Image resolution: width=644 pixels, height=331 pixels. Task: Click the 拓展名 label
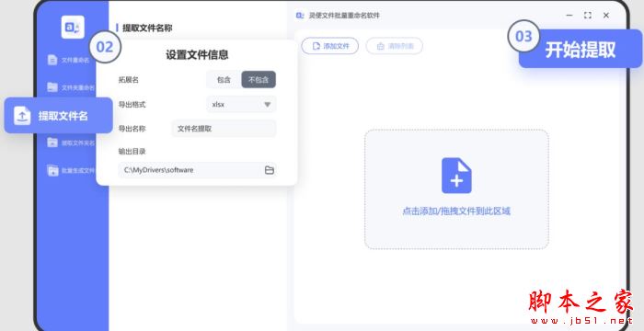[129, 80]
